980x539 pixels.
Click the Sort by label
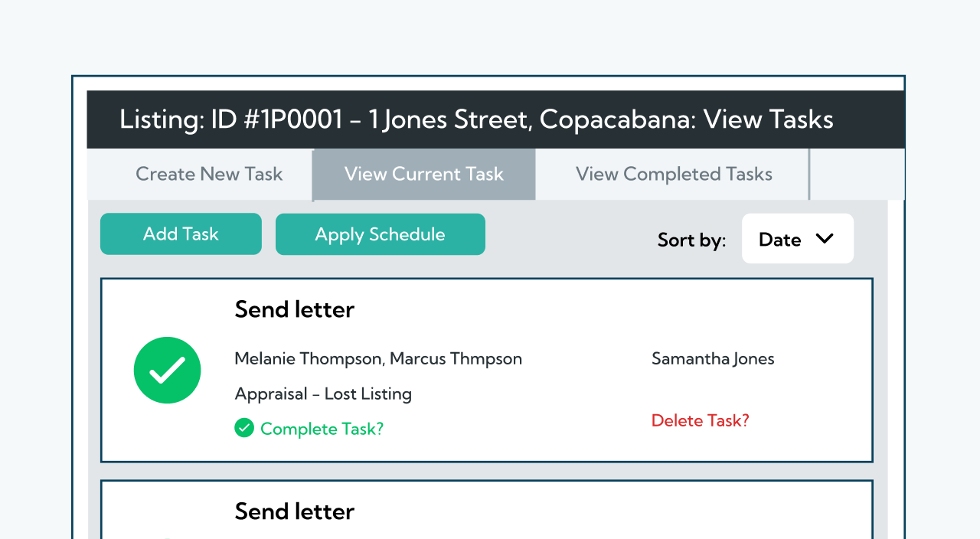coord(691,240)
